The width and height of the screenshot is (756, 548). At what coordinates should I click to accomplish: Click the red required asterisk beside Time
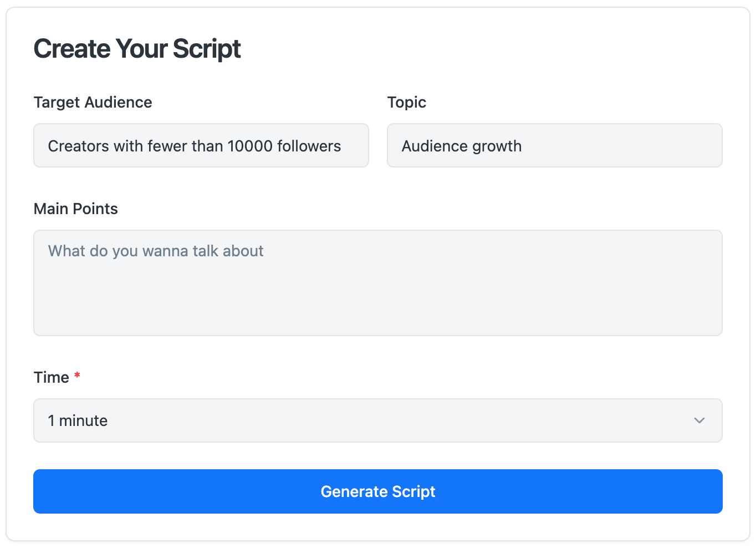pos(78,376)
